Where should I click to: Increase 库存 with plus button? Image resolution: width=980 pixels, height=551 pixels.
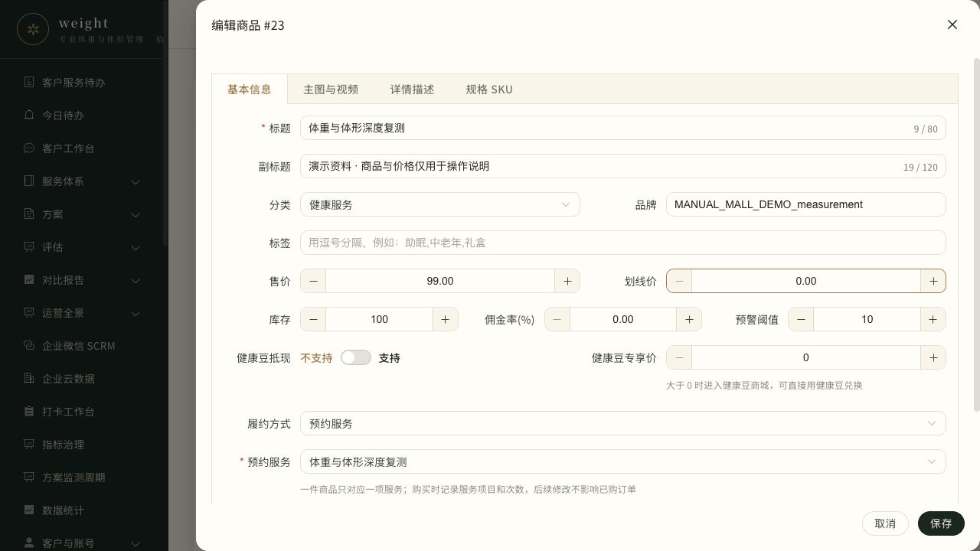[446, 319]
